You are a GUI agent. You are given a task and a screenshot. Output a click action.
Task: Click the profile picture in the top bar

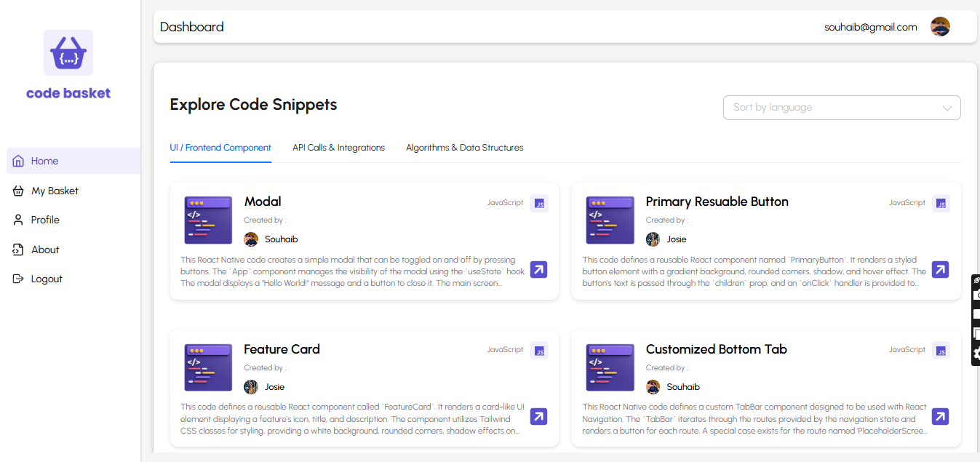pos(940,26)
